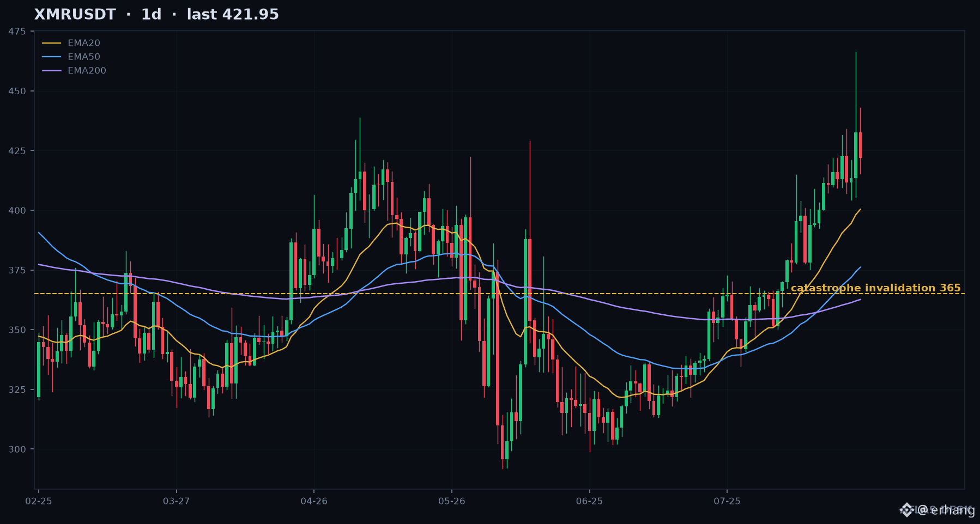Image resolution: width=980 pixels, height=524 pixels.
Task: Click the 03-27 date axis label
Action: (x=177, y=501)
